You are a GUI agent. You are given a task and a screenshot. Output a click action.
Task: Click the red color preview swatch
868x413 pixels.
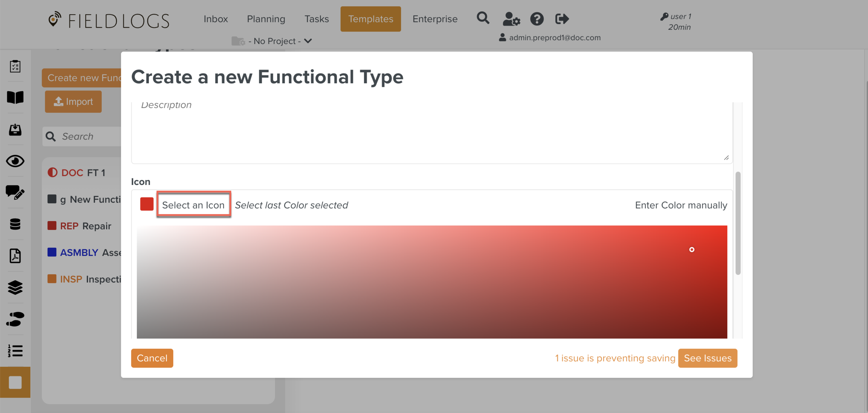pos(147,204)
